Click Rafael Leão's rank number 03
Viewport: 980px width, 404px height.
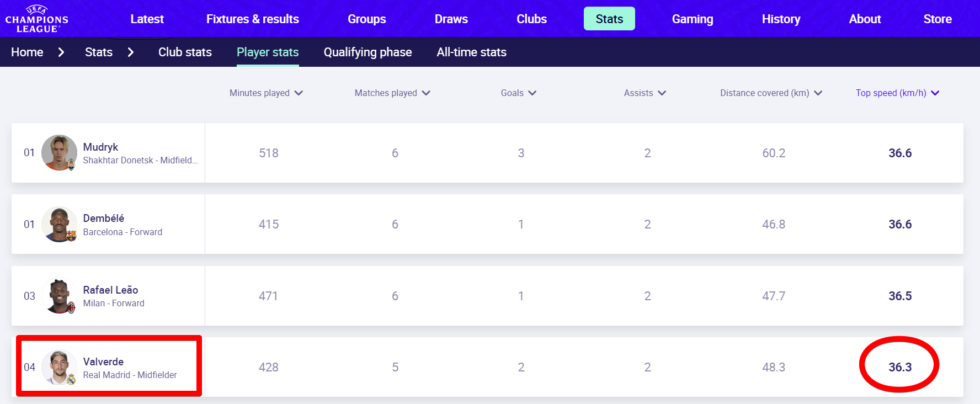pyautogui.click(x=29, y=296)
